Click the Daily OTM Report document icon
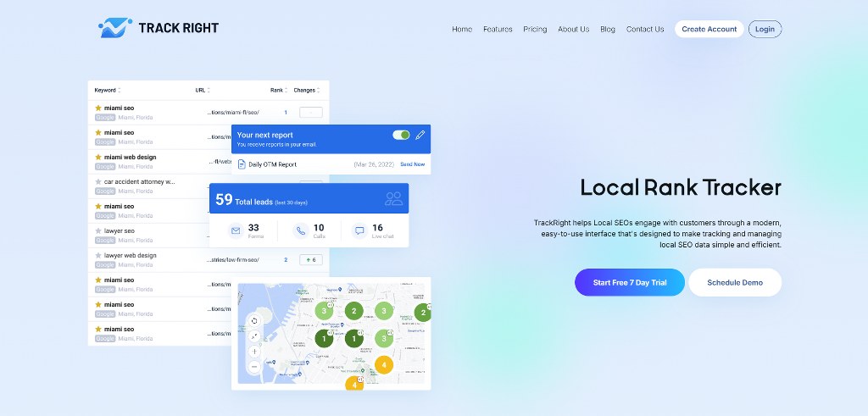Image resolution: width=868 pixels, height=416 pixels. (x=242, y=164)
